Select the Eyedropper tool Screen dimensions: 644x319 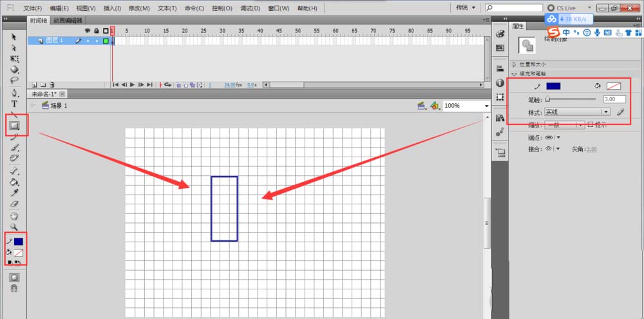point(14,193)
